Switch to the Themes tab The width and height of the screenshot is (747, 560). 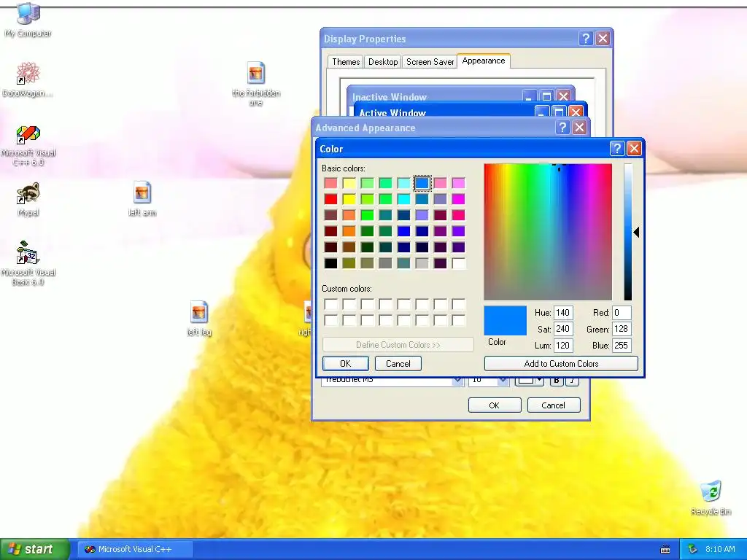click(346, 62)
